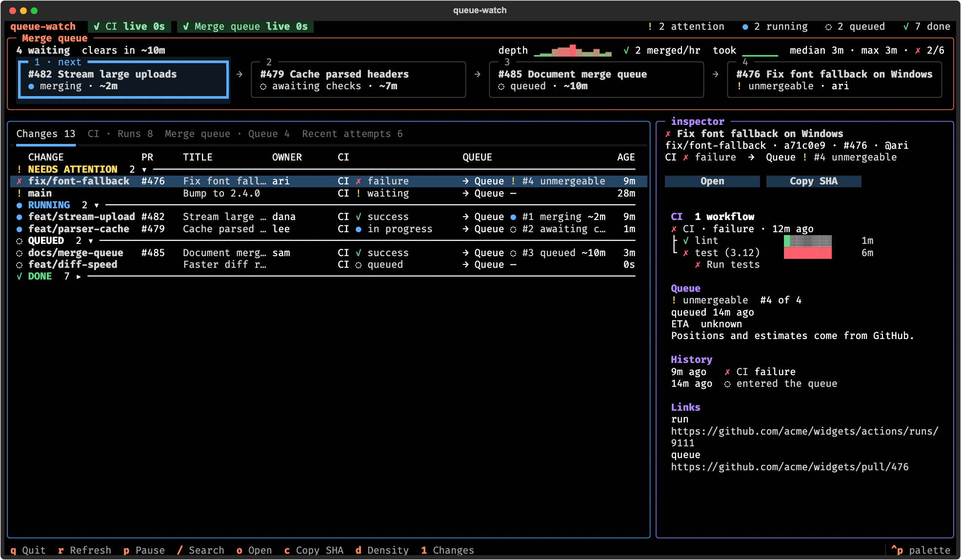Switch to the Changes 13 tab

(46, 134)
